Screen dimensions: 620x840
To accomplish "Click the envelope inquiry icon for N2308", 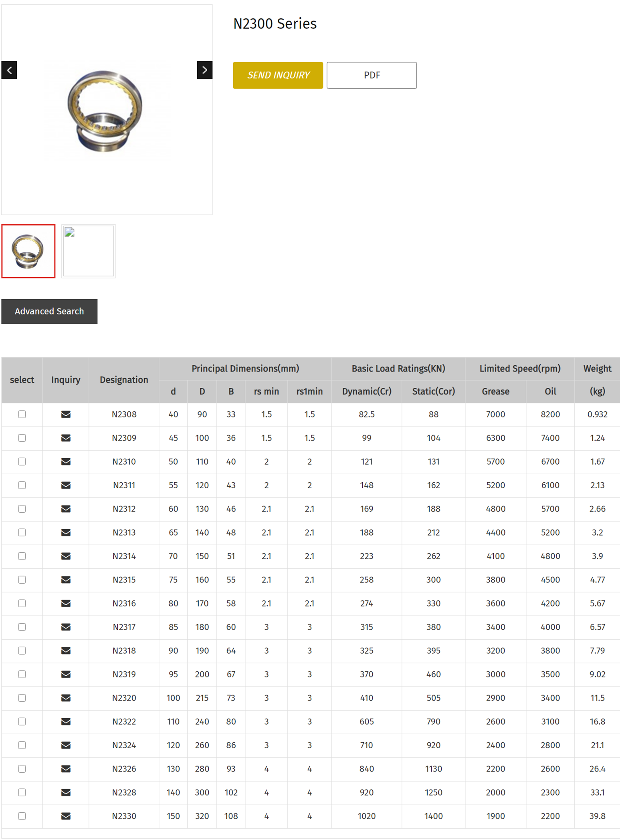I will [x=66, y=414].
